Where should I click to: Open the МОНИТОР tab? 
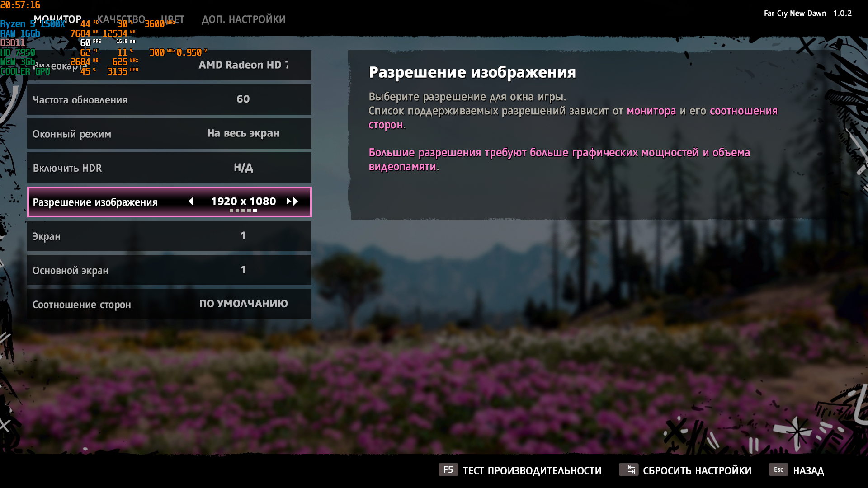pos(57,19)
